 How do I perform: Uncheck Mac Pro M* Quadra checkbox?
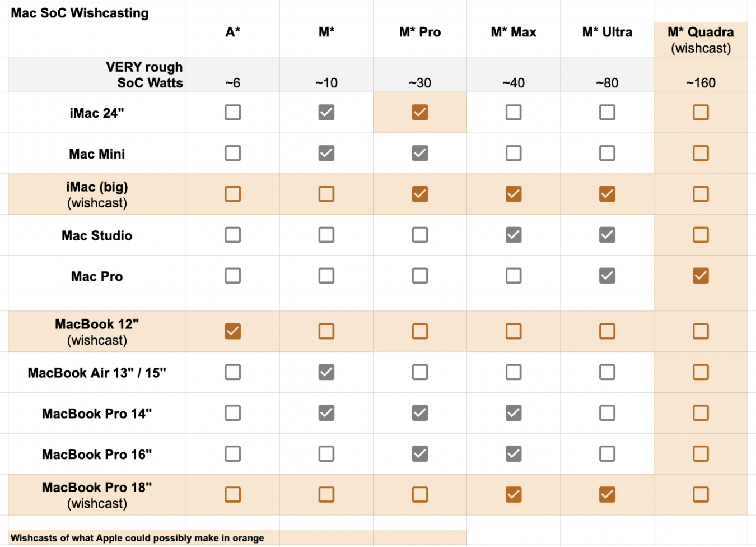point(701,276)
